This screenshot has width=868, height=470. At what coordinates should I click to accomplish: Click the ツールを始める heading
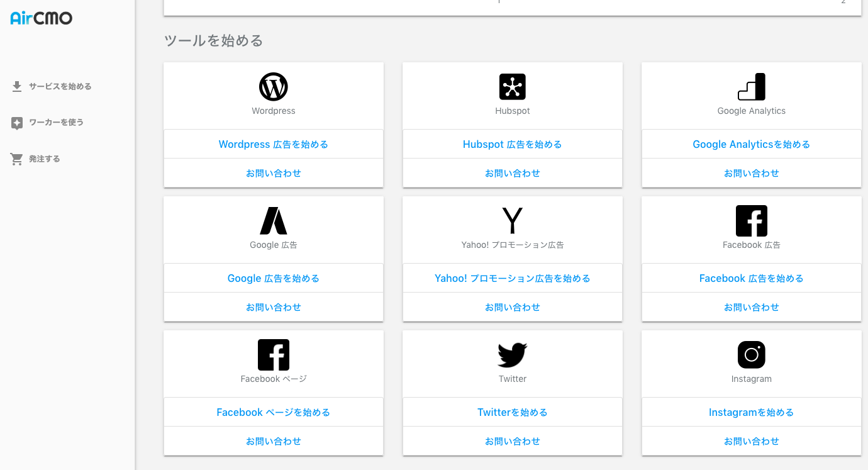click(213, 41)
